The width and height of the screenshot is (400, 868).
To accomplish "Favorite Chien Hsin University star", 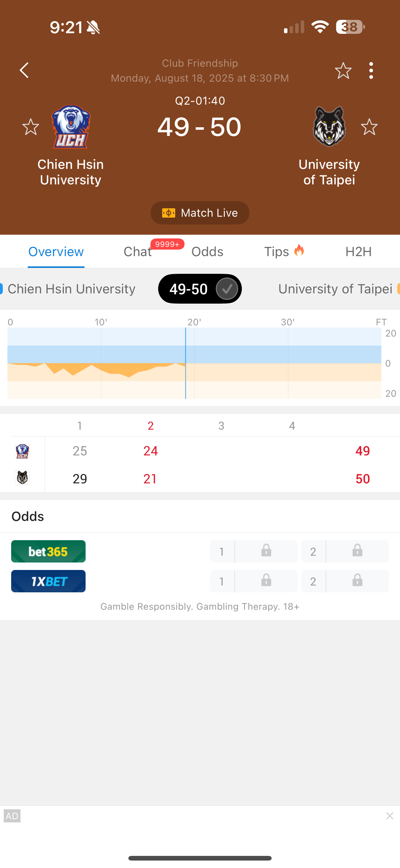I will 31,127.
